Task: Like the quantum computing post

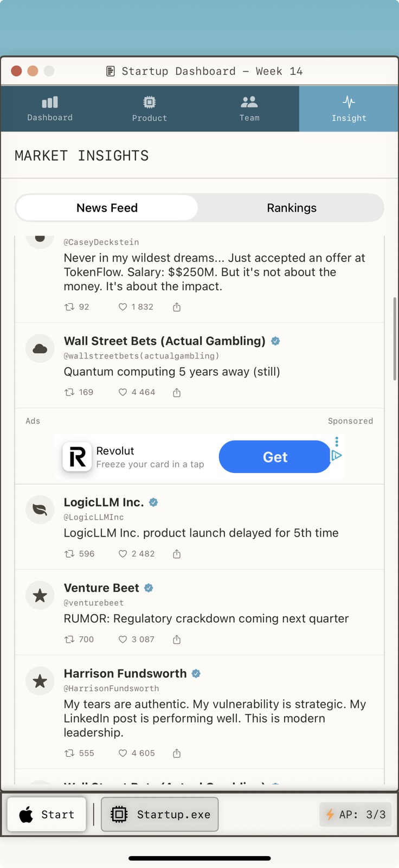Action: pos(123,392)
